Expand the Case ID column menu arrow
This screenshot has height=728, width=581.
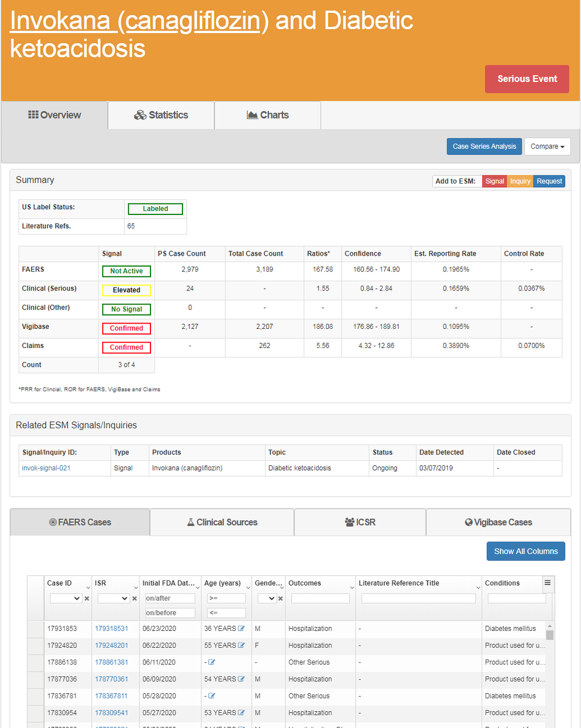coord(88,588)
